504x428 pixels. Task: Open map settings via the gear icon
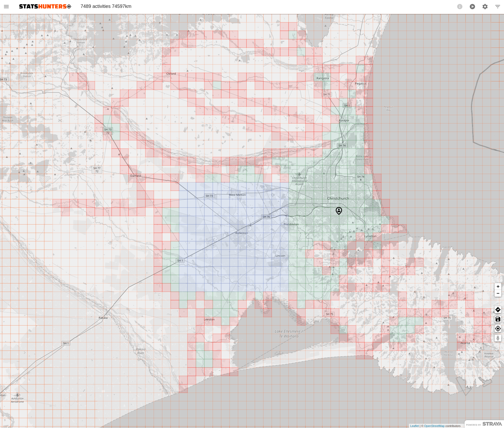tap(485, 7)
